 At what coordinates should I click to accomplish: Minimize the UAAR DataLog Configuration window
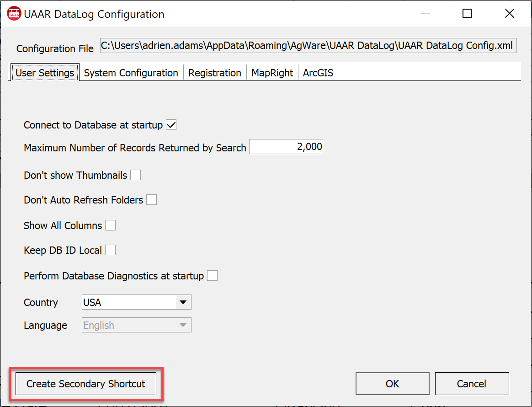point(426,14)
